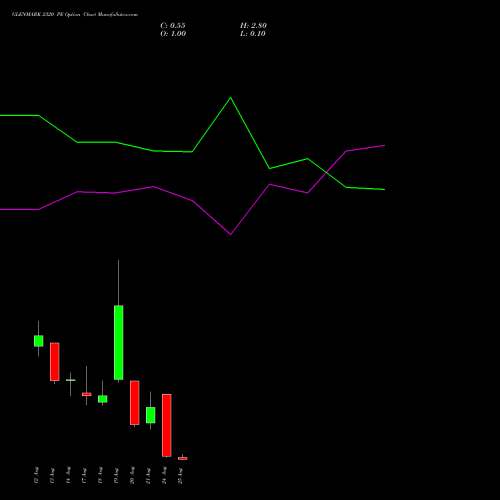Select the green candlestick for 12 Aug

[39, 341]
